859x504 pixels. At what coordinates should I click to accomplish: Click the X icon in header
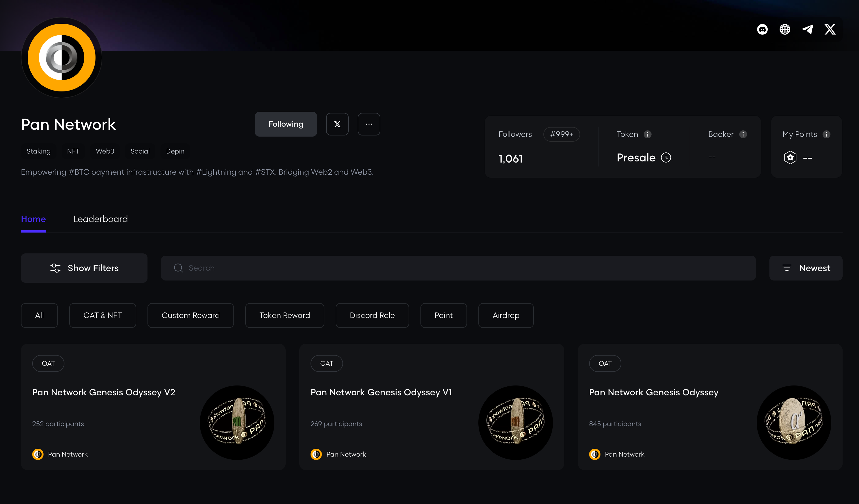(830, 30)
